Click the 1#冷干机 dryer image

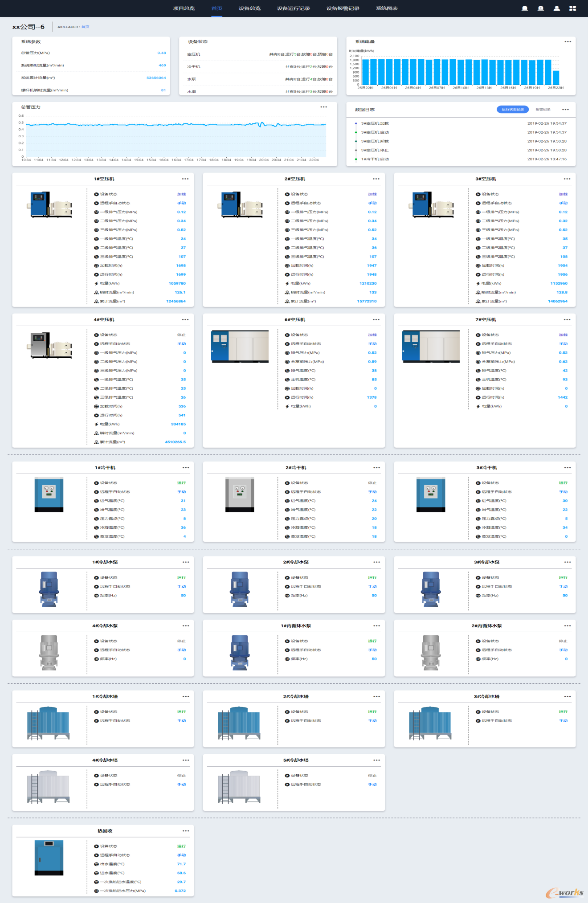[49, 495]
